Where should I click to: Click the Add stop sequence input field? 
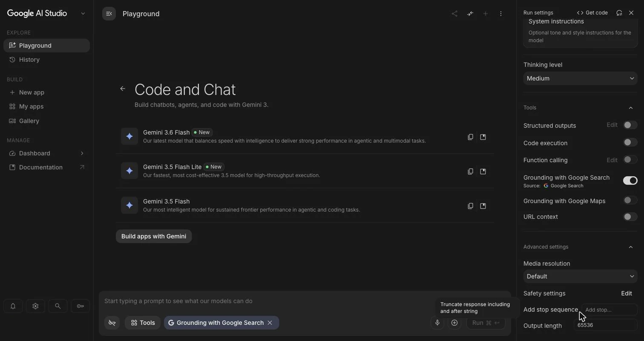coord(609,309)
